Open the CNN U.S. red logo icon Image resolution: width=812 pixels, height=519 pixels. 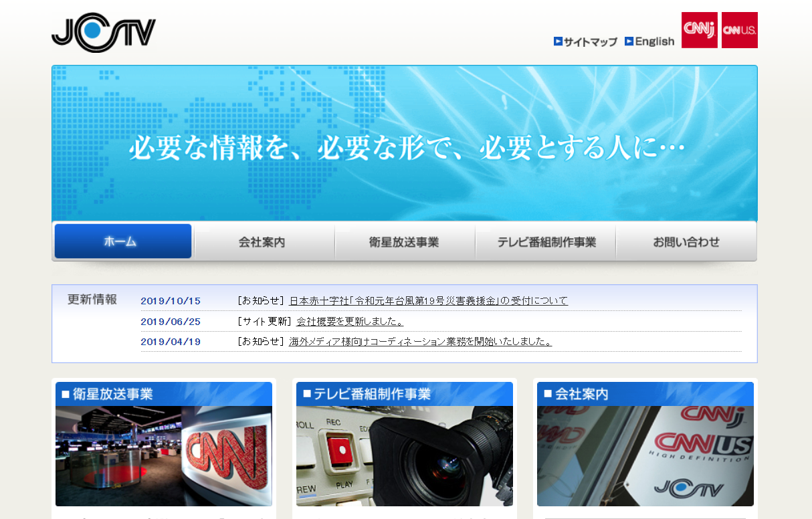[x=739, y=30]
